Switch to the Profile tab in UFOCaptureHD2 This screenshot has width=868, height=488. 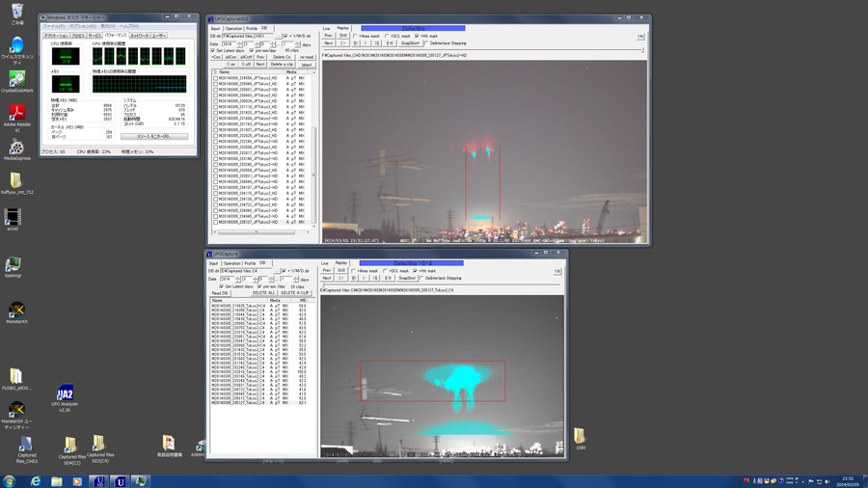click(x=251, y=29)
